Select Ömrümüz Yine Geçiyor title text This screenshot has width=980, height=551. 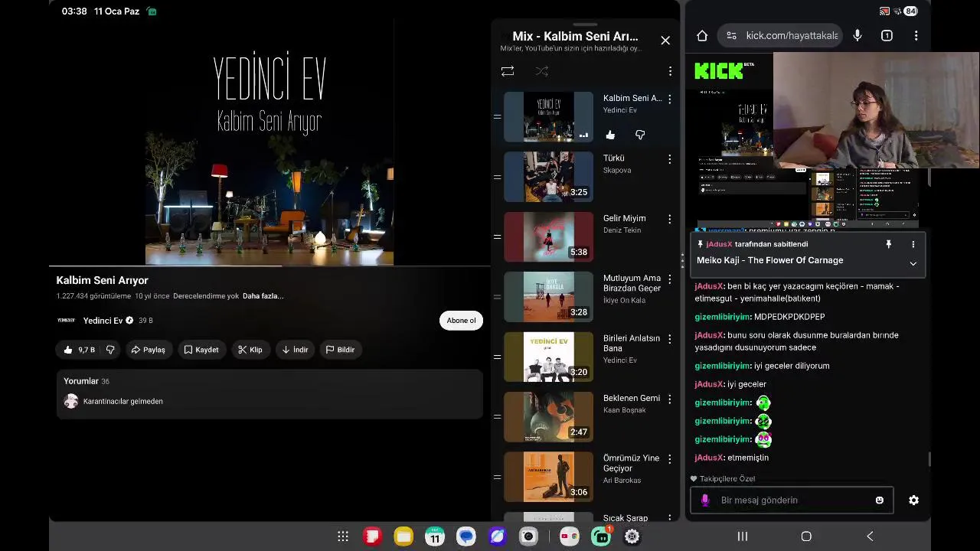(631, 463)
